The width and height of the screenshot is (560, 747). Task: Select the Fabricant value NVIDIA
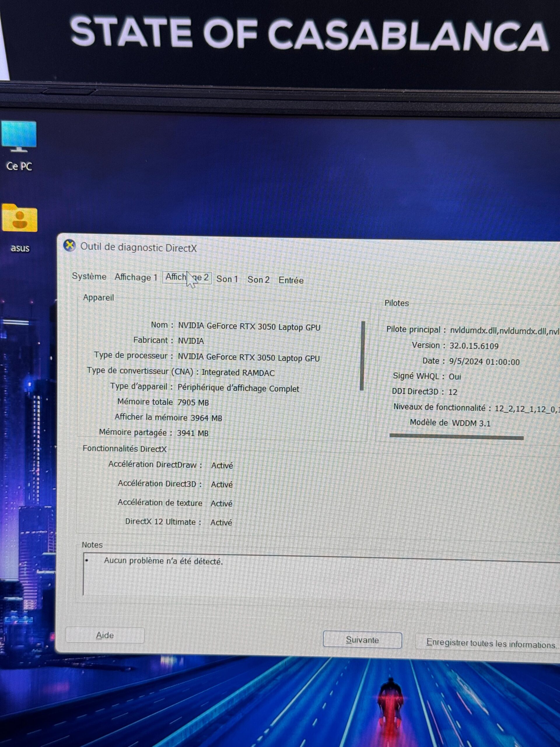point(191,341)
